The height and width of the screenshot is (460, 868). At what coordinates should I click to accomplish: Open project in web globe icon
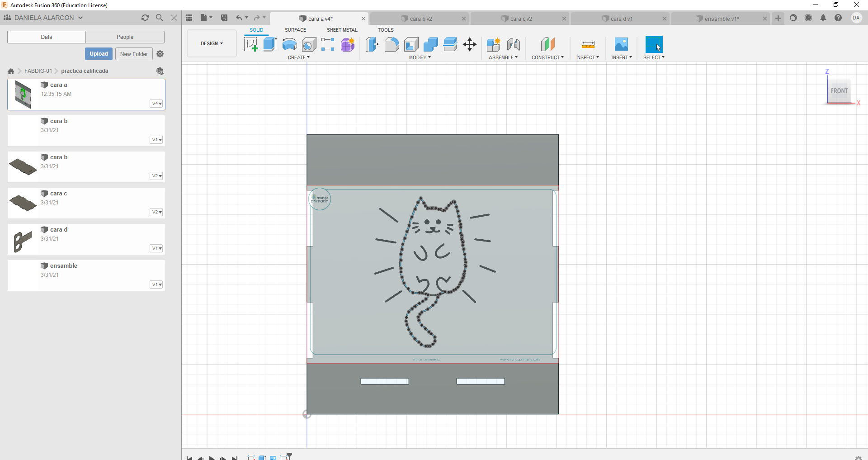(160, 71)
